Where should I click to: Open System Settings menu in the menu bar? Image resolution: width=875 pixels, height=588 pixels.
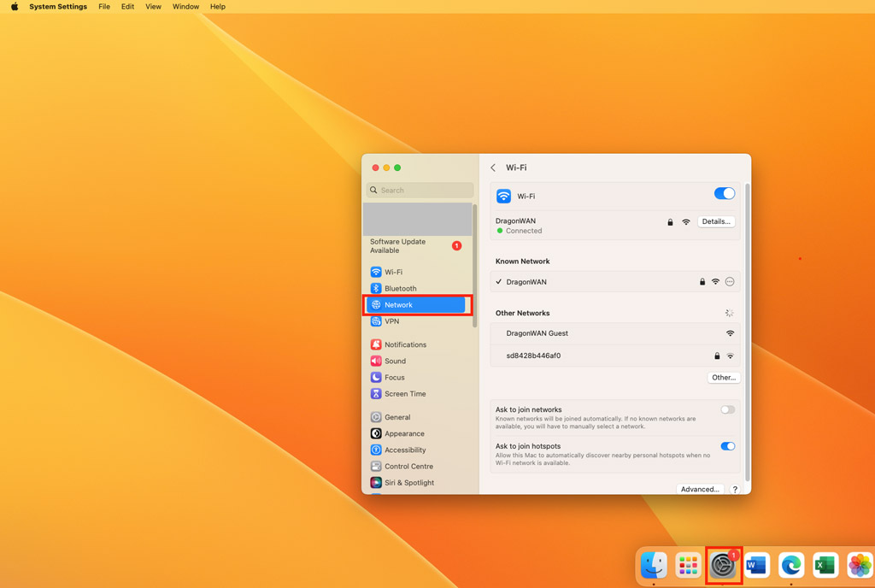click(x=58, y=7)
